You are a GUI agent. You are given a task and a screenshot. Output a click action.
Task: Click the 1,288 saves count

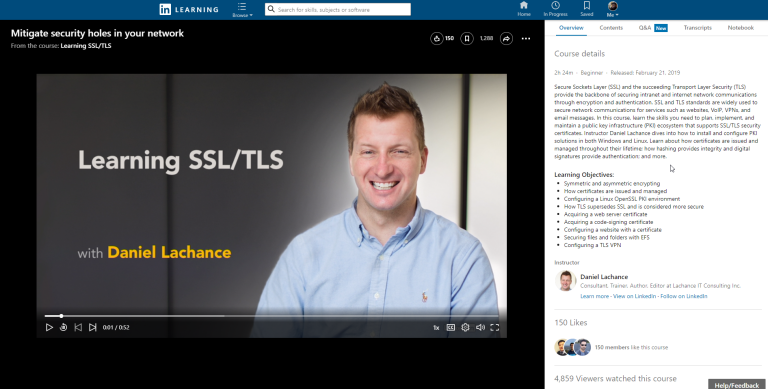(x=486, y=38)
